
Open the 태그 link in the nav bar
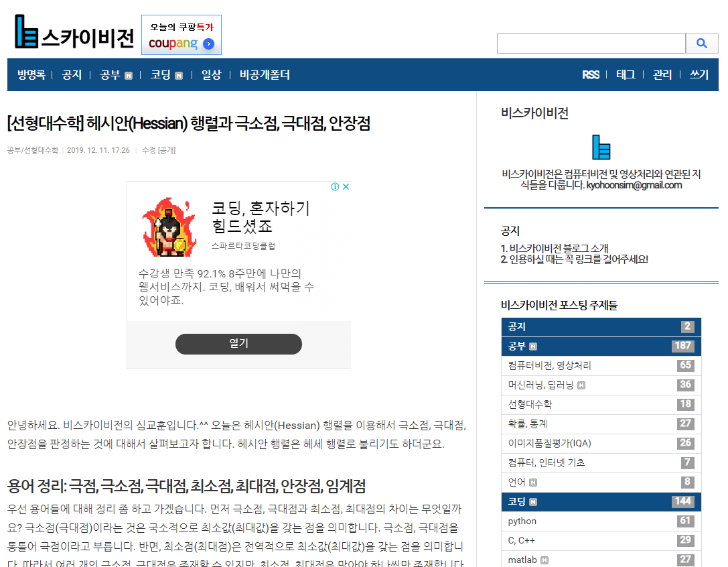[x=626, y=75]
